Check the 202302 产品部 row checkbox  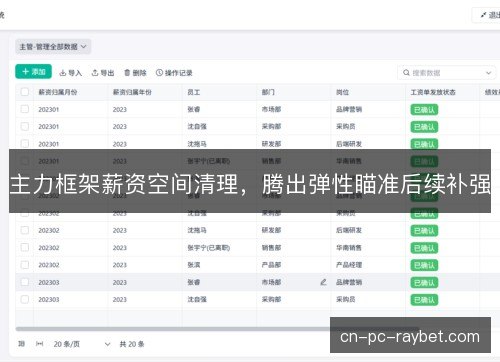(x=25, y=265)
